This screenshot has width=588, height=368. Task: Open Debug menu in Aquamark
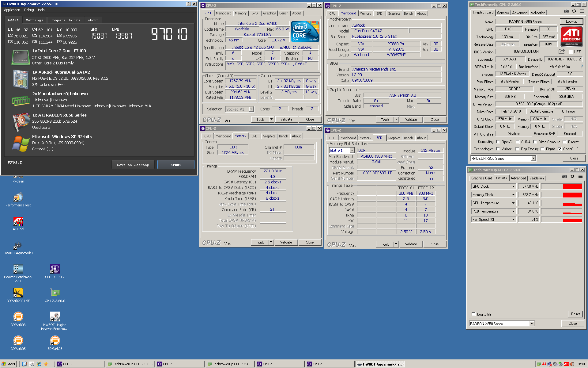point(29,10)
